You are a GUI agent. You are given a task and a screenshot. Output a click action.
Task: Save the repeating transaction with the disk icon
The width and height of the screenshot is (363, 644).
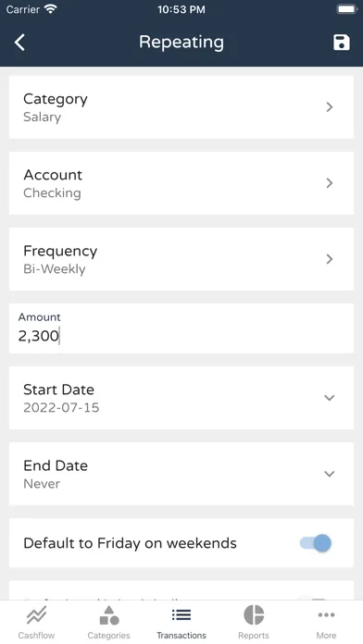click(x=341, y=43)
